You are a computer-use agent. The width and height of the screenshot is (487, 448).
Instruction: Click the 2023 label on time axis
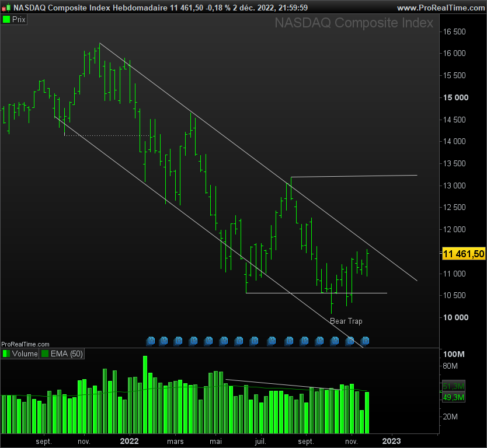coord(391,441)
